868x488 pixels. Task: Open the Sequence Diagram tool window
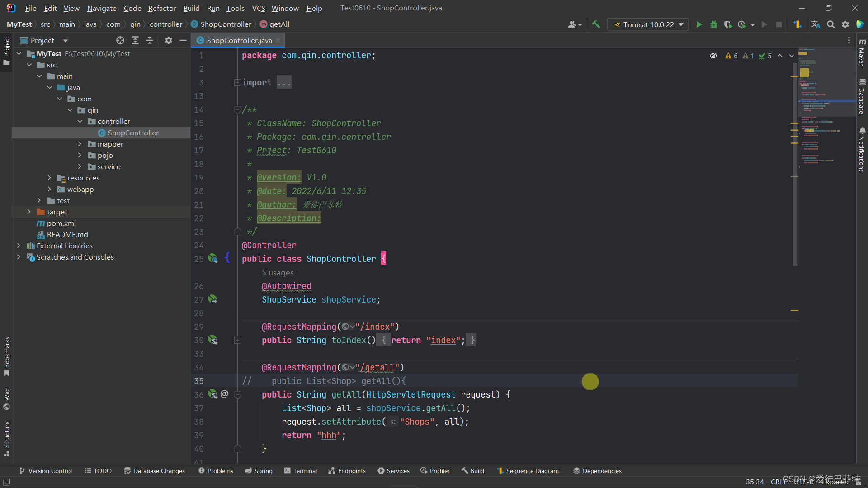coord(528,471)
